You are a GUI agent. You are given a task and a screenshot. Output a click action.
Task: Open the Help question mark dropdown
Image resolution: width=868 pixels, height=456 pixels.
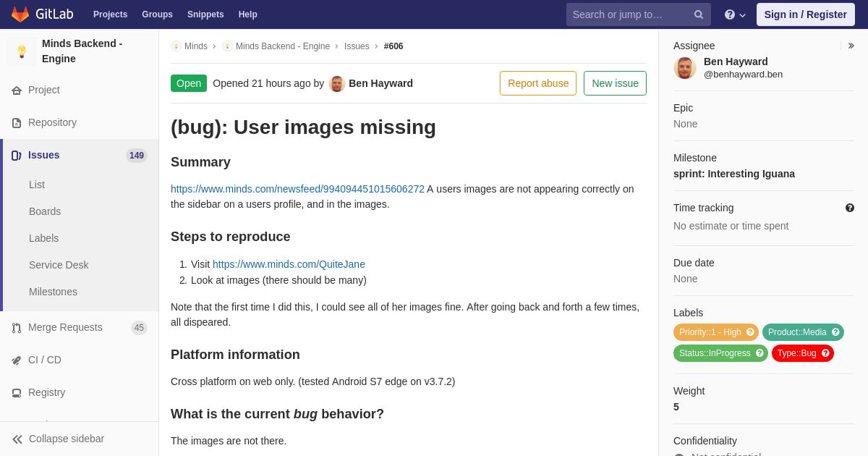[735, 14]
